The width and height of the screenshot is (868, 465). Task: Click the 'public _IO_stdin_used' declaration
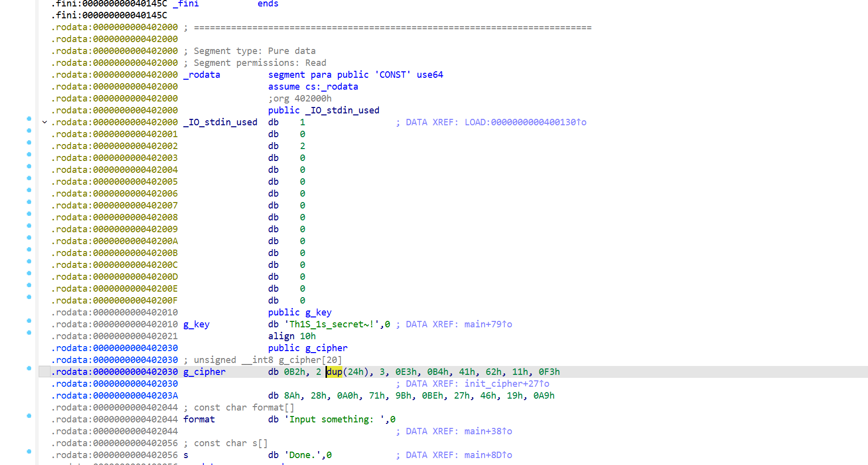pos(324,110)
